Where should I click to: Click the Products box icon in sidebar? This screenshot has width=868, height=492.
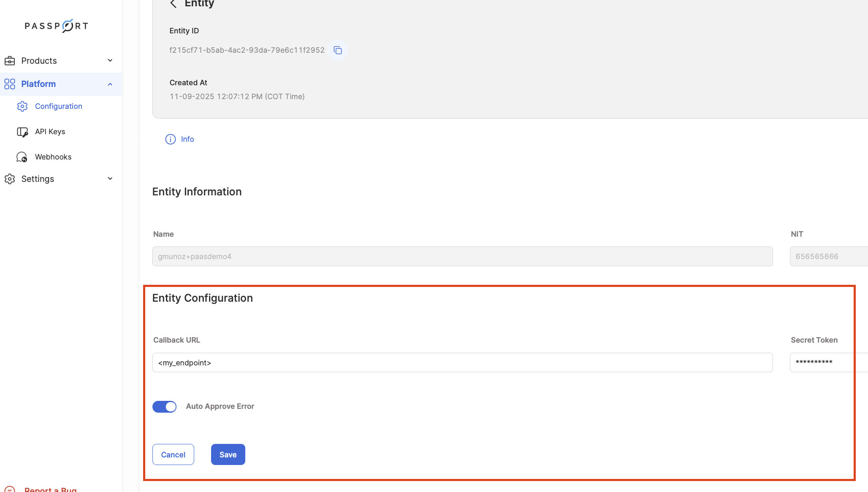[9, 60]
